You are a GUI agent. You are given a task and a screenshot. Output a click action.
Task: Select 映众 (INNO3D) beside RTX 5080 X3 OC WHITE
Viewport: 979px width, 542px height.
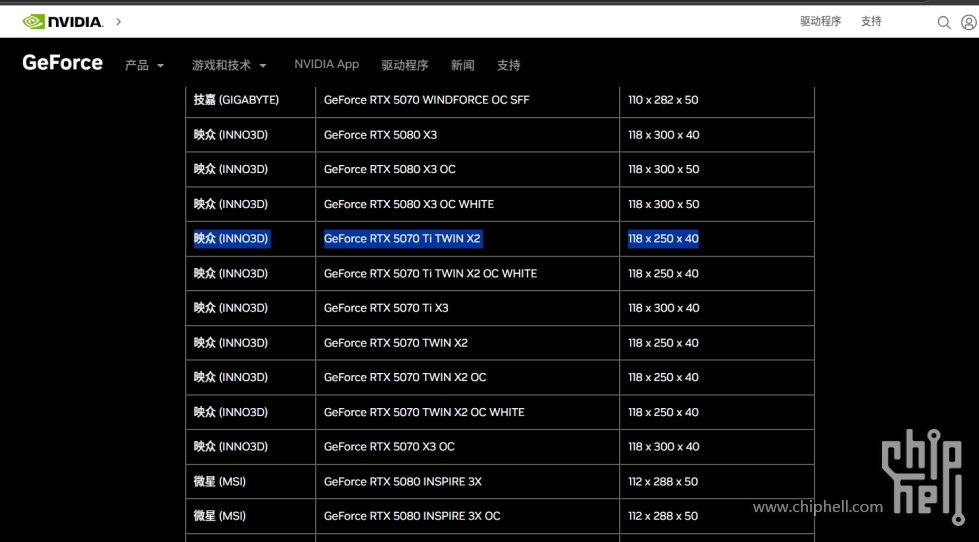coord(231,204)
